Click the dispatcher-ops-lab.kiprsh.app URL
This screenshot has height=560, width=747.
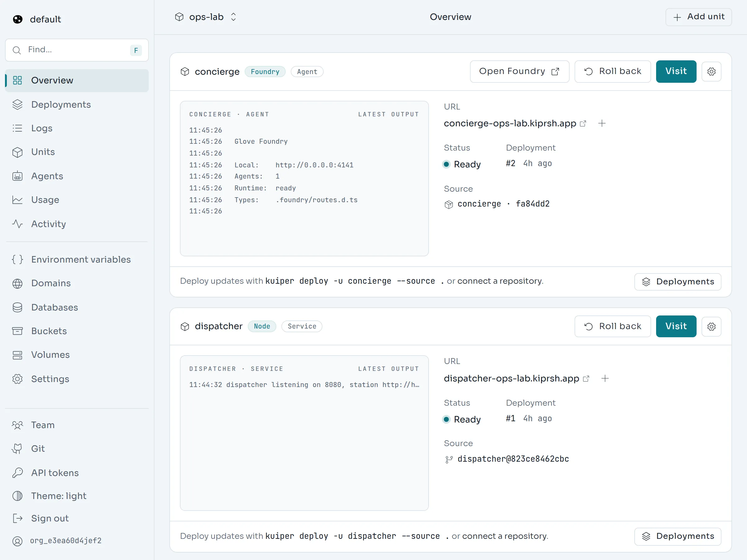click(x=511, y=378)
